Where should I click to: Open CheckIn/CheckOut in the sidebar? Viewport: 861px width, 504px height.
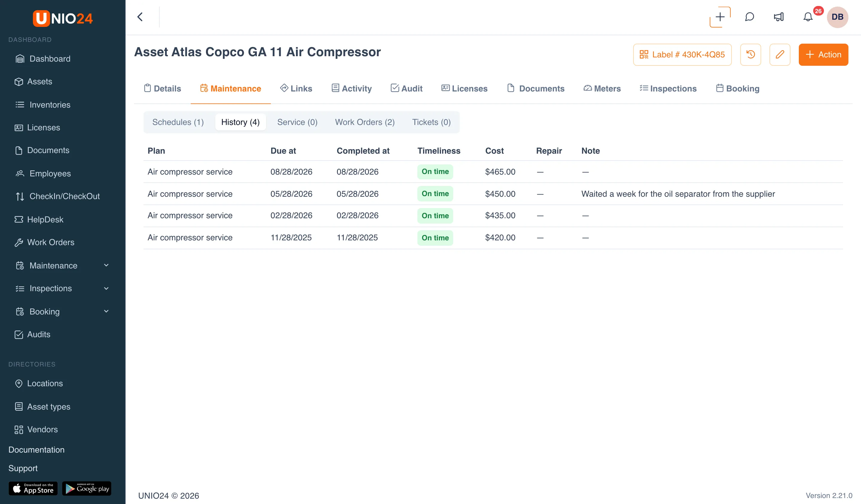click(58, 196)
